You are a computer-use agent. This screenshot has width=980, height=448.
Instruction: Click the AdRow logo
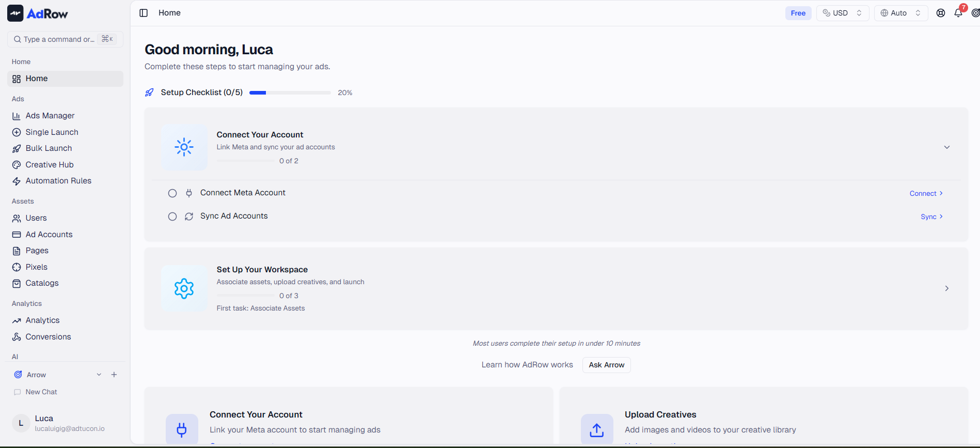click(38, 13)
